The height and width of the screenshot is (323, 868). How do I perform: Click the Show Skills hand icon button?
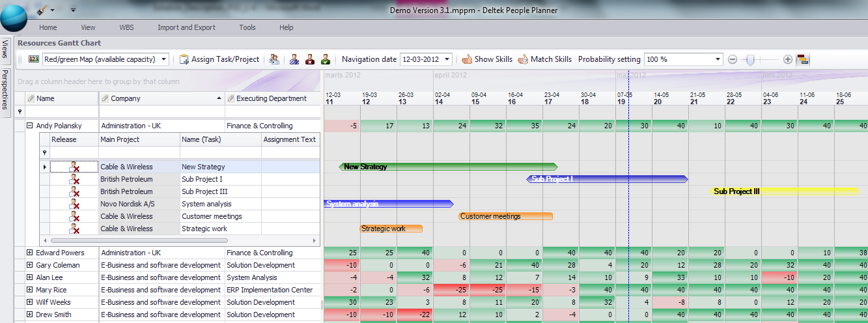pos(487,59)
